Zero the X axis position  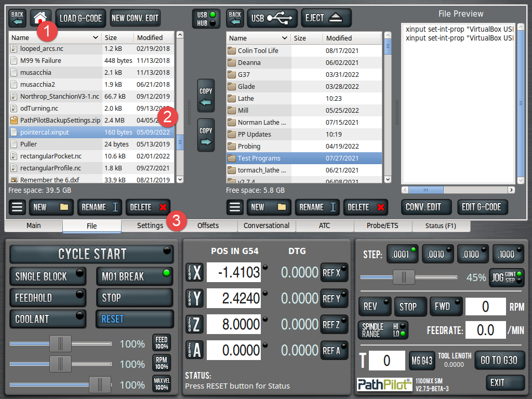point(192,272)
